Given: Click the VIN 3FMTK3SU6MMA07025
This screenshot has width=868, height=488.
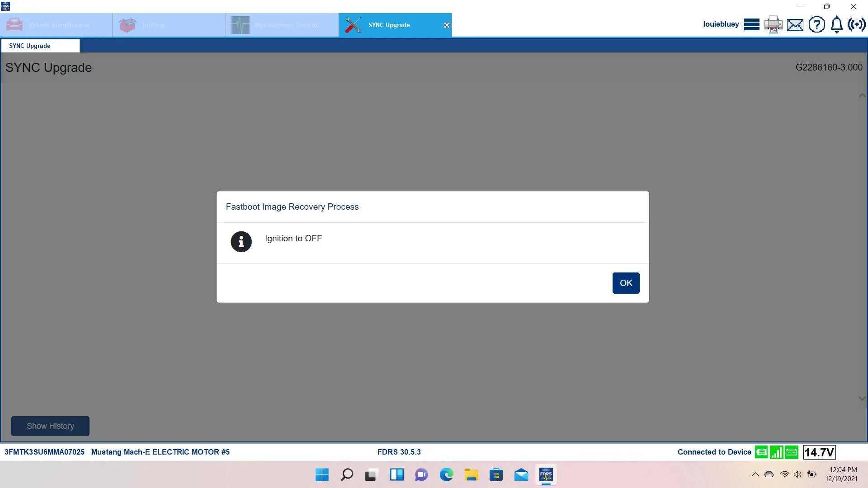Looking at the screenshot, I should coord(44,452).
